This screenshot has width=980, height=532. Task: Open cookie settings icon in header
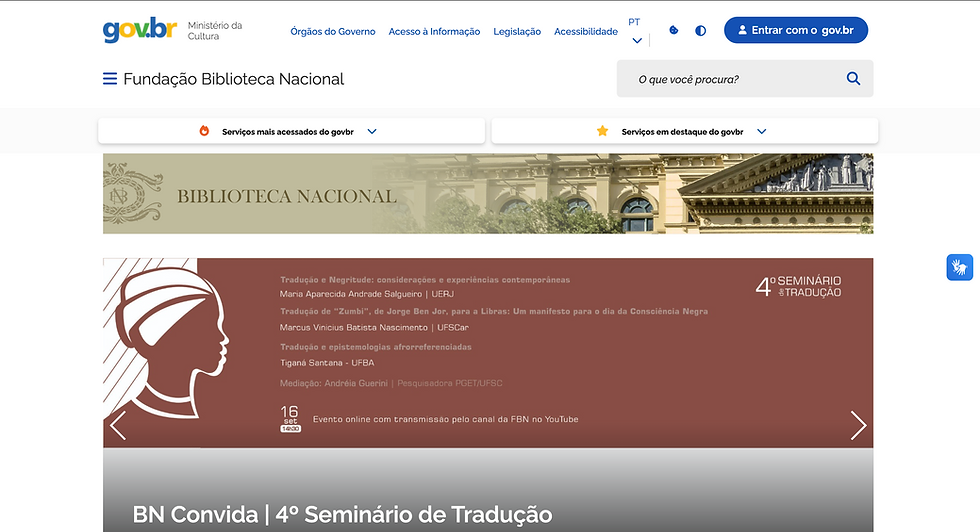(x=674, y=30)
